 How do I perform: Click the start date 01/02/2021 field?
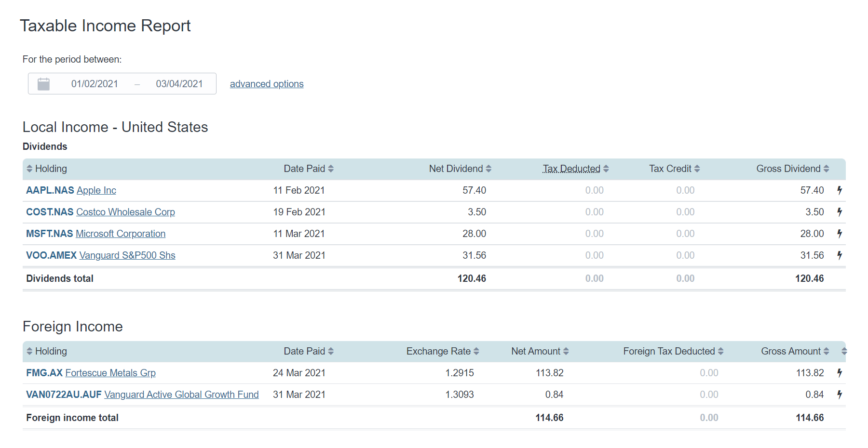pos(95,84)
